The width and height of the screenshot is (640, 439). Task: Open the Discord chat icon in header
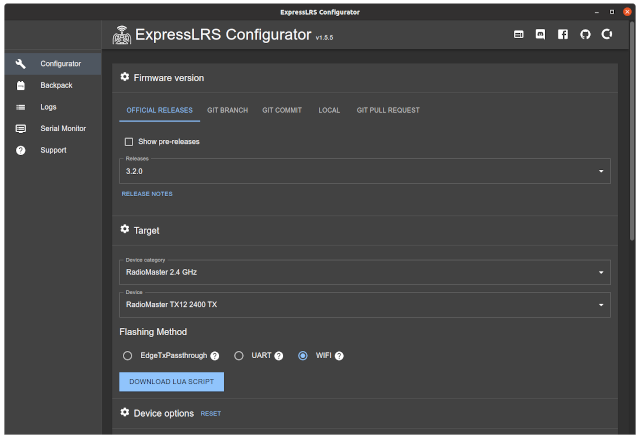click(x=540, y=34)
